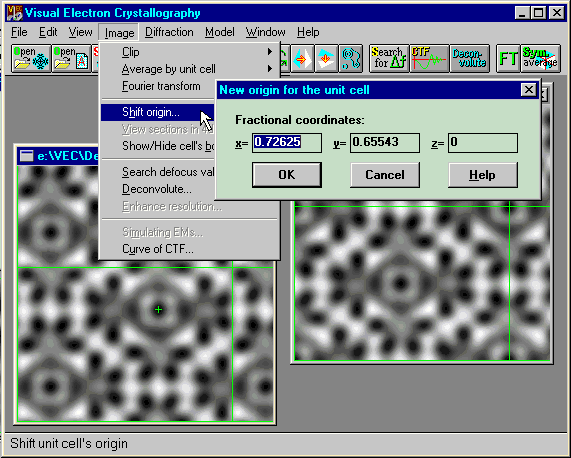
Task: Select Search defocus value menu entry
Action: (x=158, y=172)
